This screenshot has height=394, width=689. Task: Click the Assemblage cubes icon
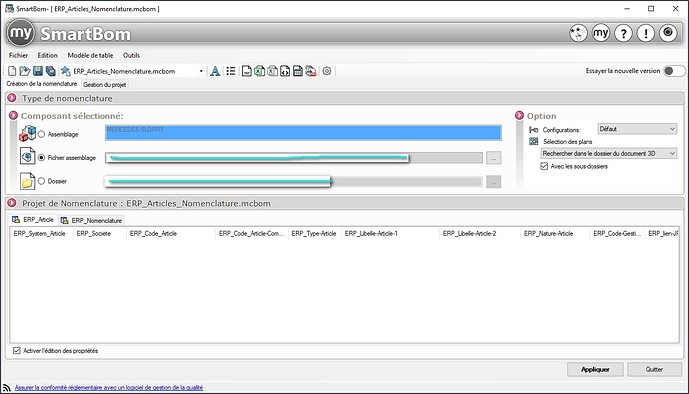click(27, 134)
